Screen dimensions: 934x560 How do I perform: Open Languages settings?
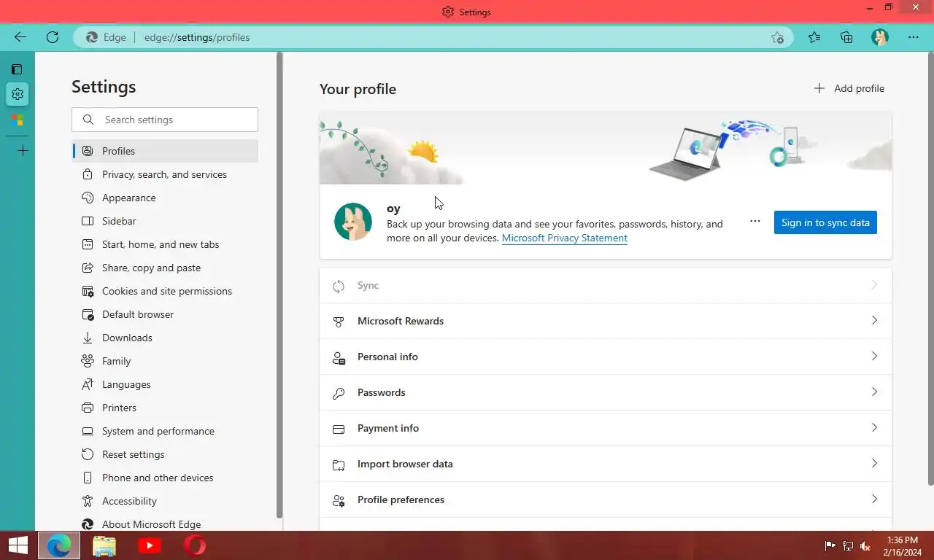pyautogui.click(x=165, y=384)
